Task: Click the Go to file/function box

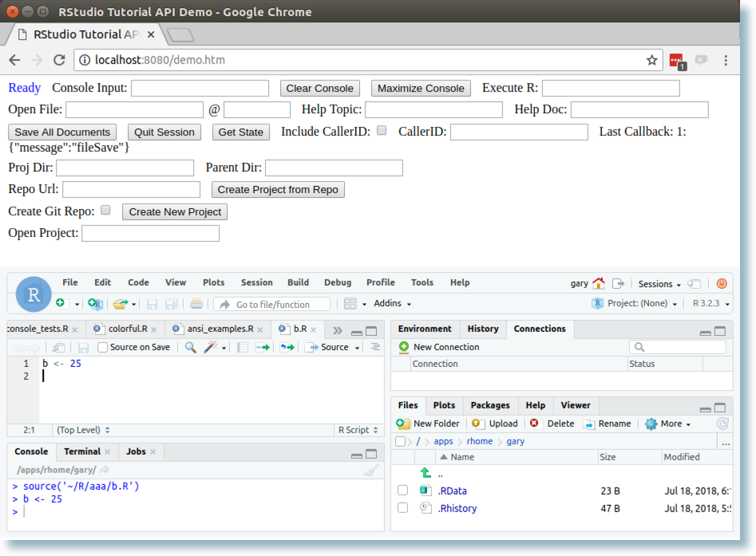Action: coord(272,305)
